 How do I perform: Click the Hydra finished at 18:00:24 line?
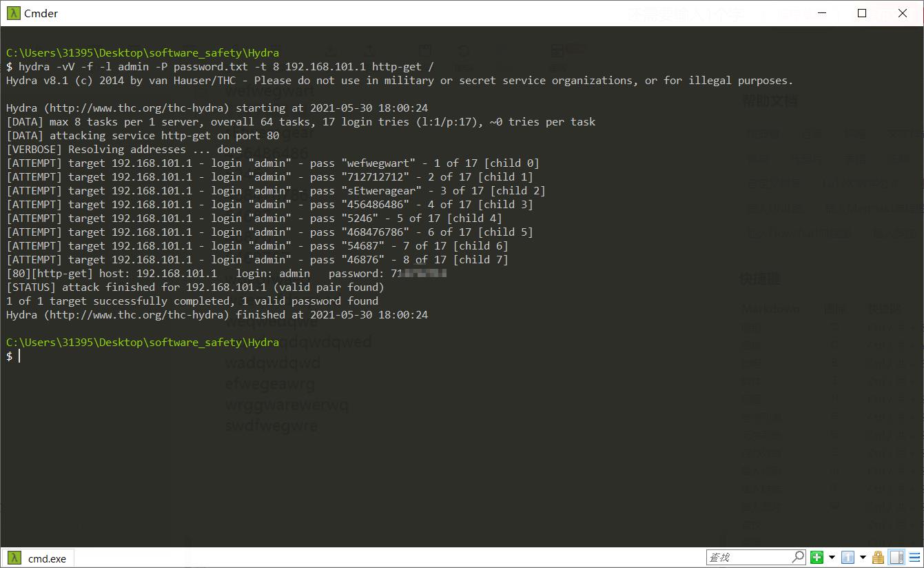[217, 315]
